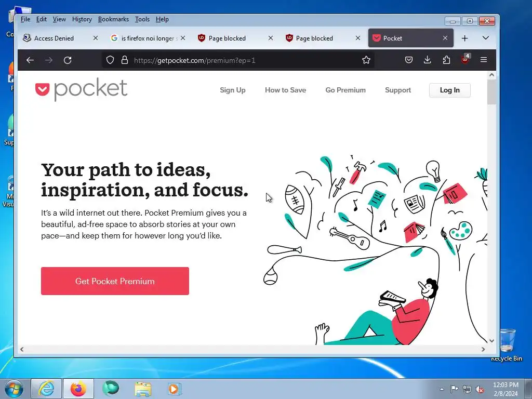Click the green globe taskbar icon
Screen dimensions: 532x399
pyautogui.click(x=111, y=389)
